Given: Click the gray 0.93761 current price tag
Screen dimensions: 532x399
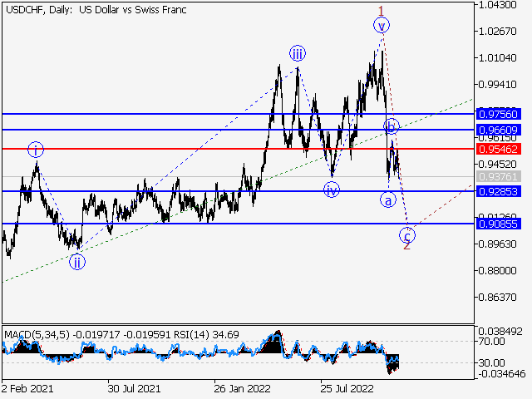Looking at the screenshot, I should pyautogui.click(x=499, y=176).
